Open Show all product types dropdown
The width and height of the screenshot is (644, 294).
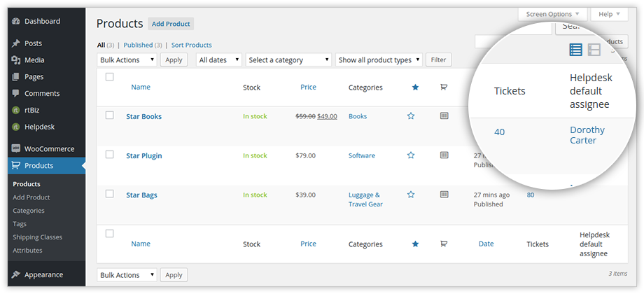click(379, 60)
